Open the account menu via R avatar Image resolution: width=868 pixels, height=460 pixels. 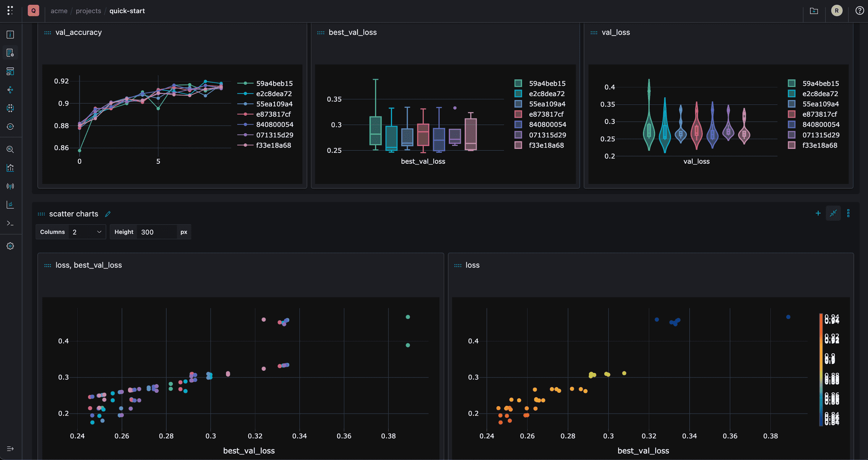pos(837,10)
